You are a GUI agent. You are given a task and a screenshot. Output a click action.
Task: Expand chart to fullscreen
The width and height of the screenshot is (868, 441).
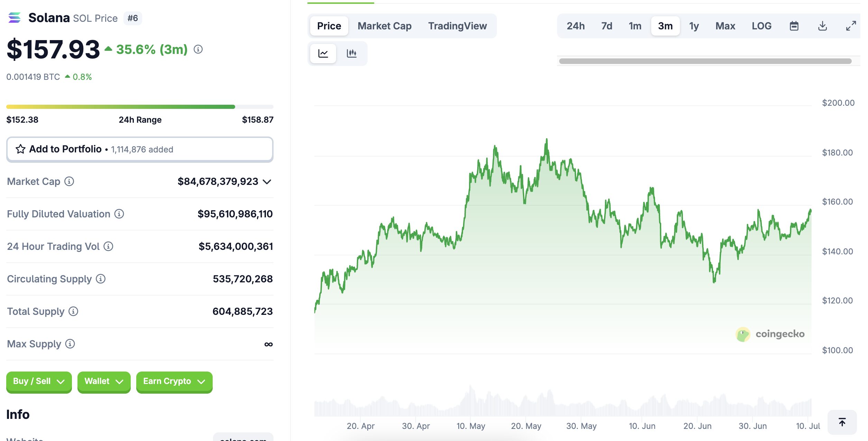[851, 26]
